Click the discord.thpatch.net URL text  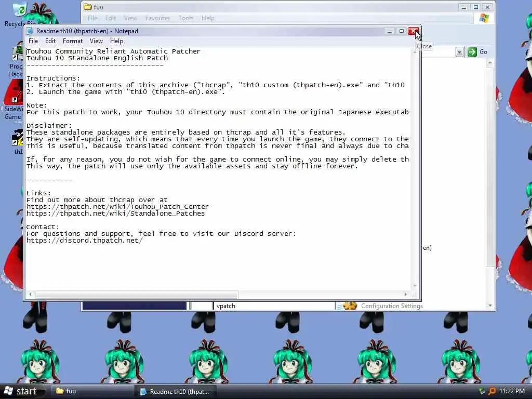(85, 241)
